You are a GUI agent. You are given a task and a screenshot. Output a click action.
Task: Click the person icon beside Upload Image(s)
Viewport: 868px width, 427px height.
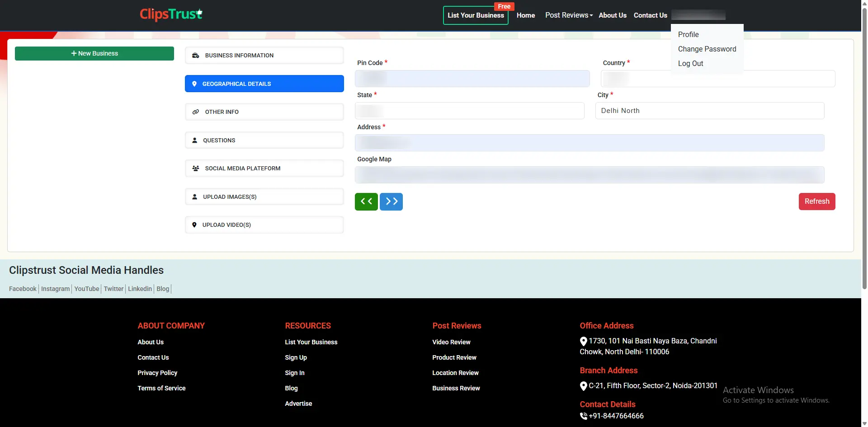point(195,197)
